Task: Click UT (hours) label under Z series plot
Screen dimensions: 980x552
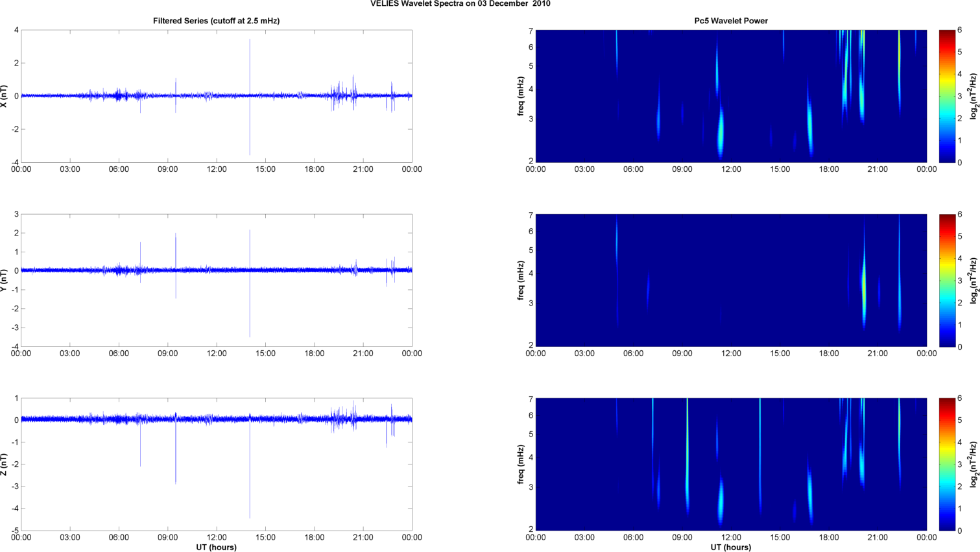Action: 216,547
